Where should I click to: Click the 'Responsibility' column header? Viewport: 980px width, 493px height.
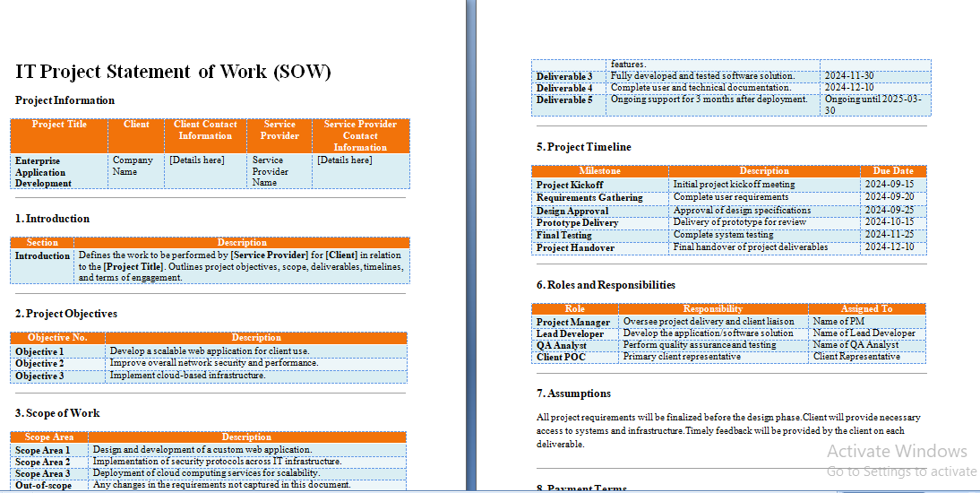point(712,309)
